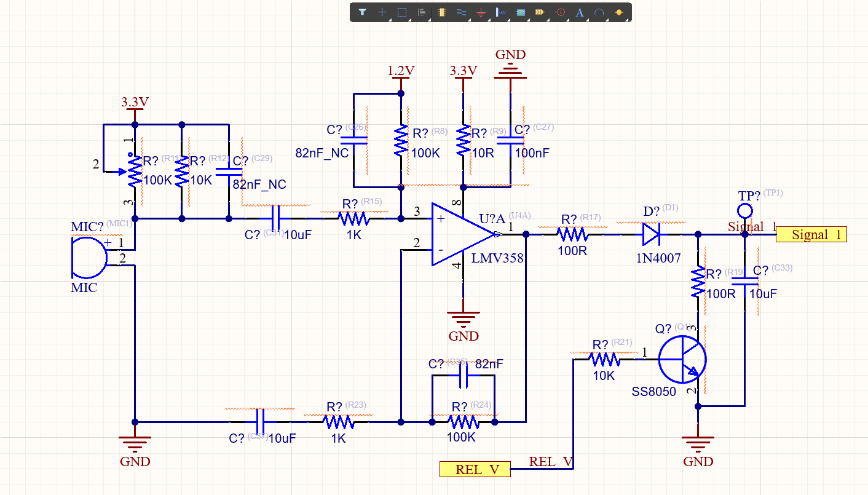Viewport: 868px width, 495px height.
Task: Select the place port D1 icon
Action: 540,12
